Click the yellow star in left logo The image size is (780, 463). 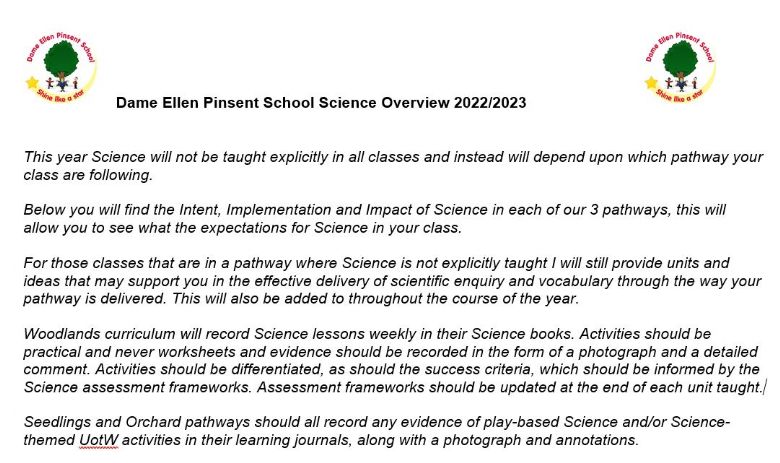coord(32,82)
